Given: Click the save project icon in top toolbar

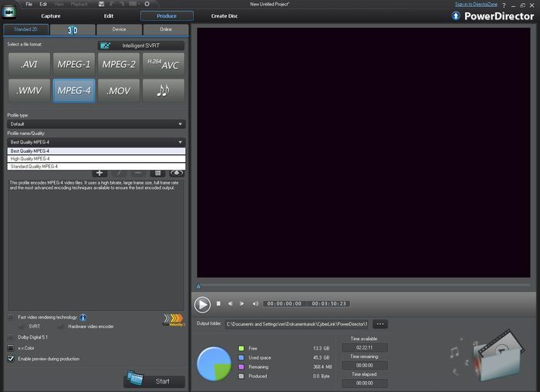Looking at the screenshot, I should [x=101, y=4].
